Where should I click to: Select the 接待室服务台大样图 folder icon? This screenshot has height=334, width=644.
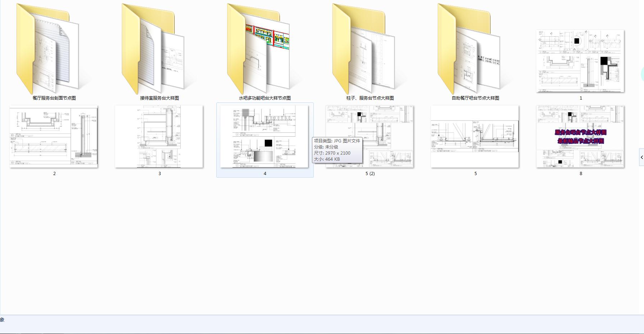(155, 50)
